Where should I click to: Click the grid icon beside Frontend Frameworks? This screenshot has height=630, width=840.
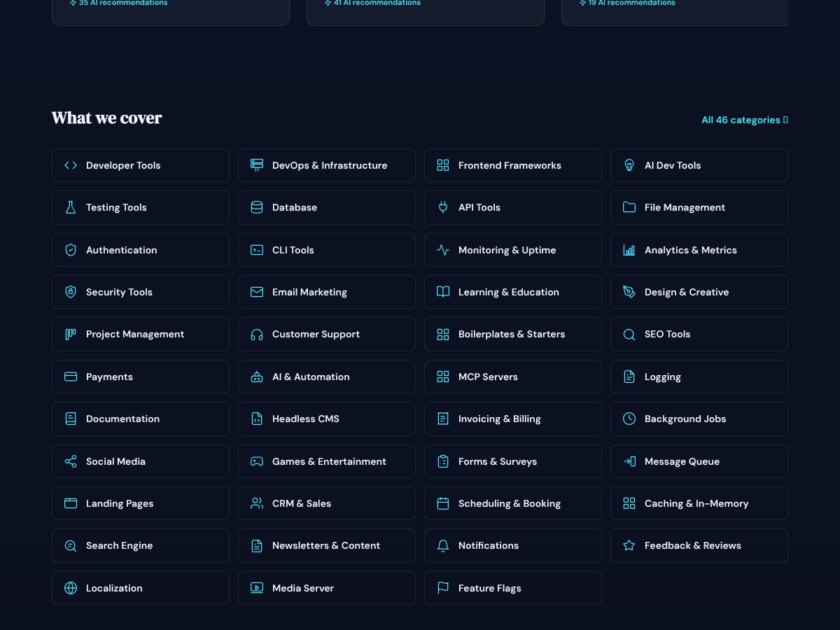(x=443, y=165)
